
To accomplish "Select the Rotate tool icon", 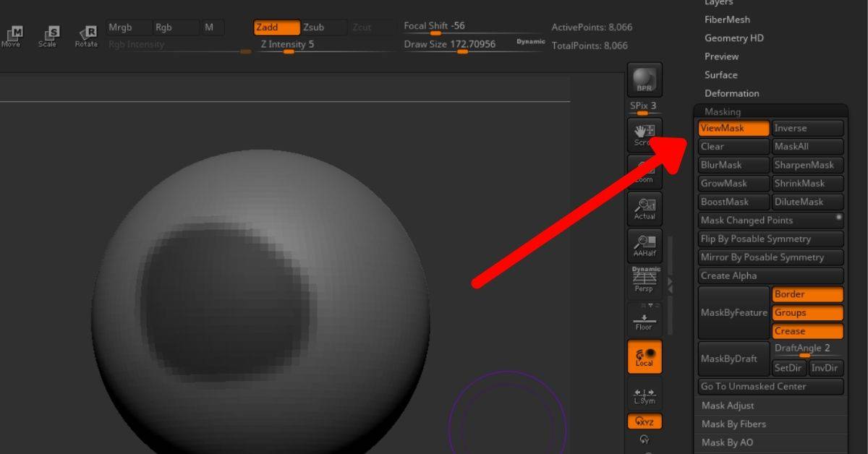I will coord(86,35).
